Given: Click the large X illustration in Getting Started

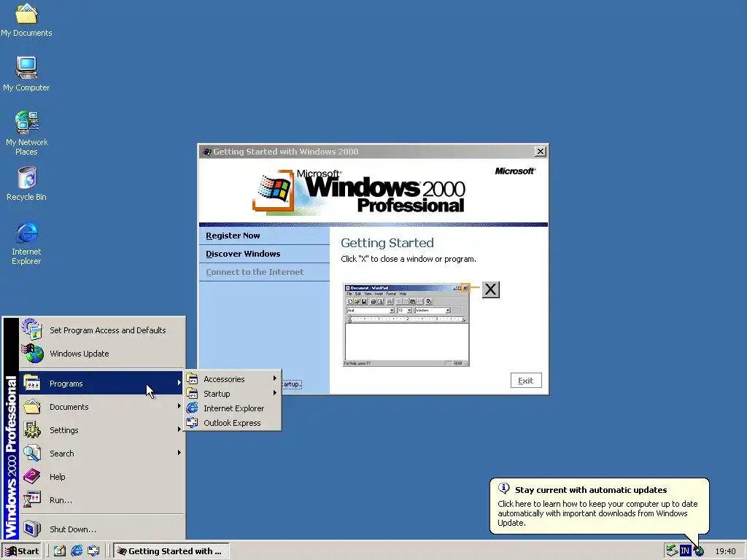Looking at the screenshot, I should [491, 289].
